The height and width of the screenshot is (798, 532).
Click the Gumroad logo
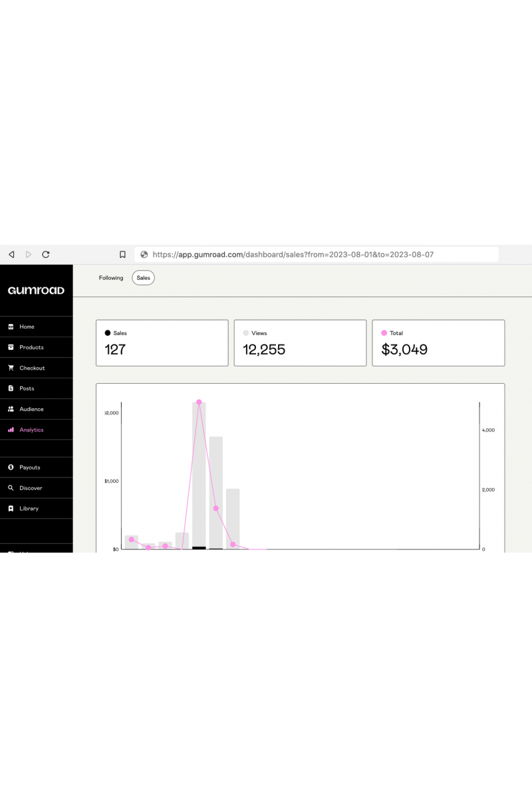tap(36, 291)
